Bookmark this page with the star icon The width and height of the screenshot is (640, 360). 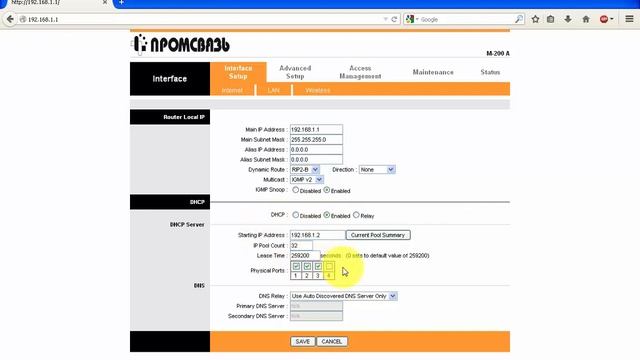pos(535,19)
